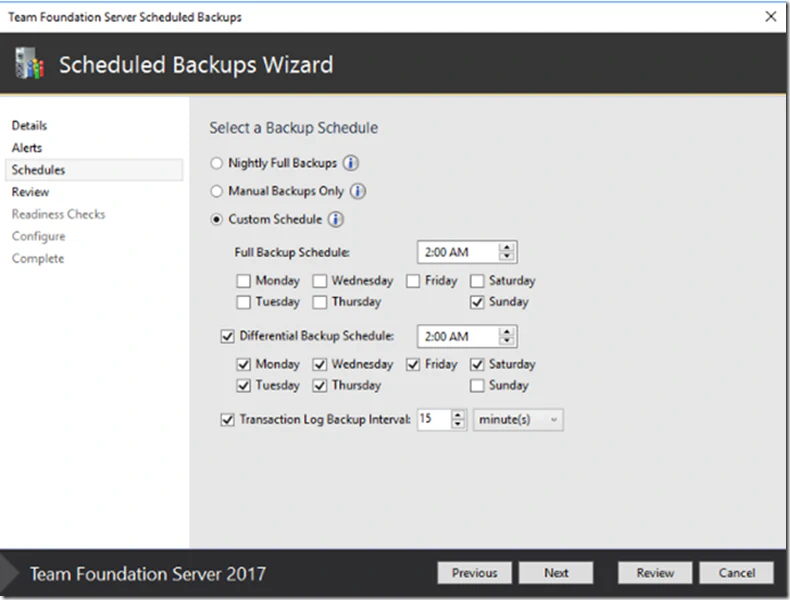The width and height of the screenshot is (790, 600).
Task: Go to Details step in sidebar
Action: 29,126
